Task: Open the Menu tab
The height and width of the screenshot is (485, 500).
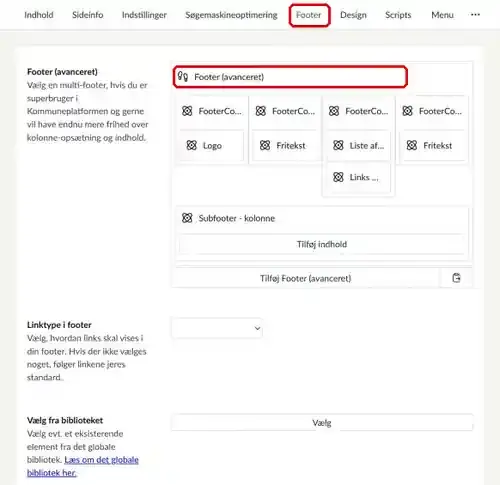Action: [442, 15]
